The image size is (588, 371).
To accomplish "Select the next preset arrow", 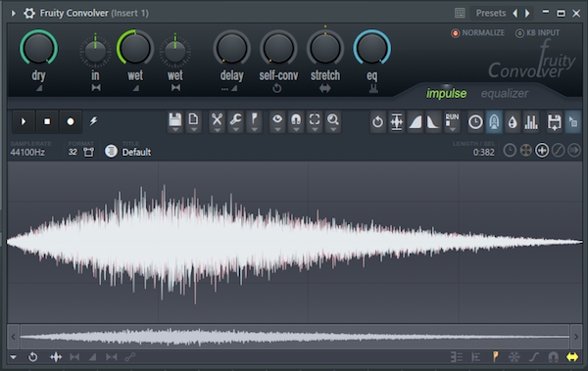I will pyautogui.click(x=527, y=13).
